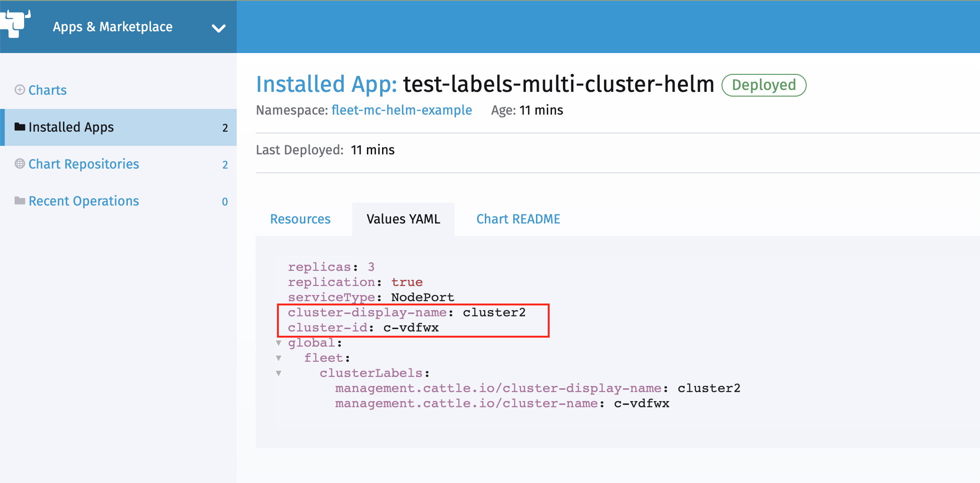Open the Apps & Marketplace dropdown chevron
This screenshot has height=483, width=980.
click(x=218, y=28)
